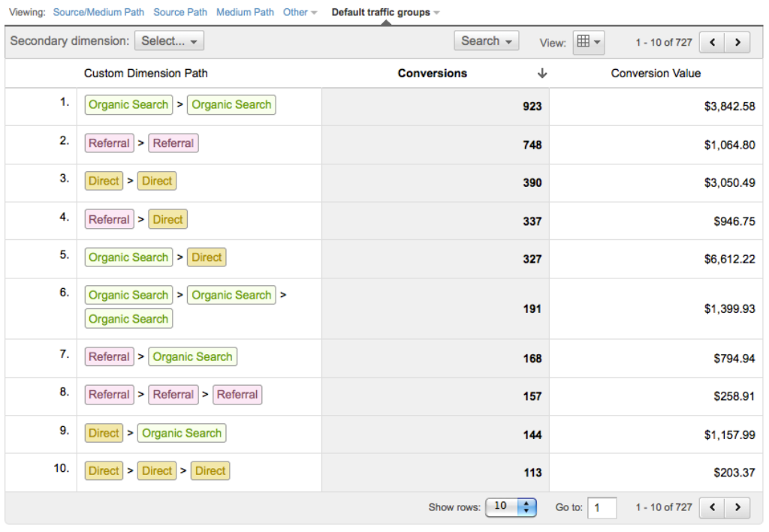This screenshot has height=532, width=769.
Task: Click the Custom Dimension Path header
Action: [x=146, y=74]
